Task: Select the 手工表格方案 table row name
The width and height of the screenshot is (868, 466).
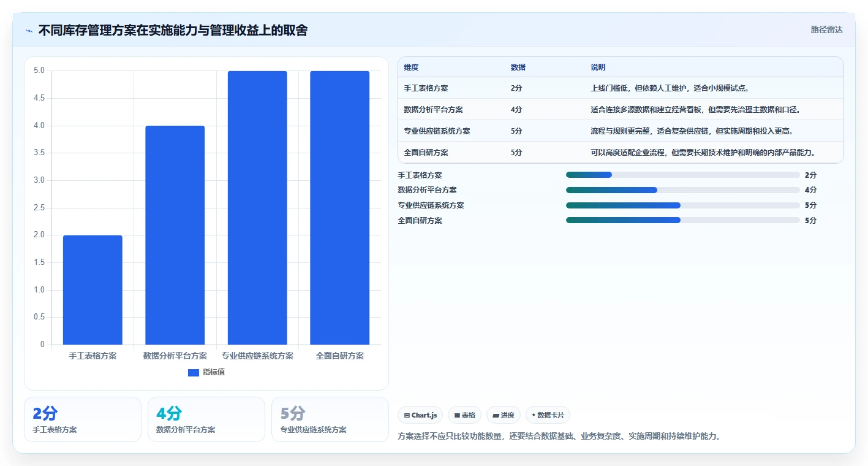Action: (x=426, y=88)
